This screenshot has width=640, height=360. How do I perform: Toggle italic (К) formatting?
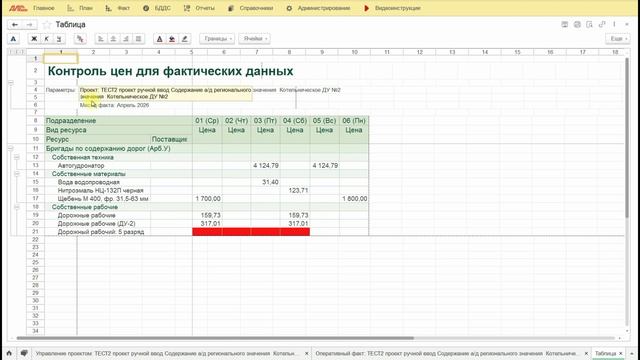pyautogui.click(x=47, y=39)
